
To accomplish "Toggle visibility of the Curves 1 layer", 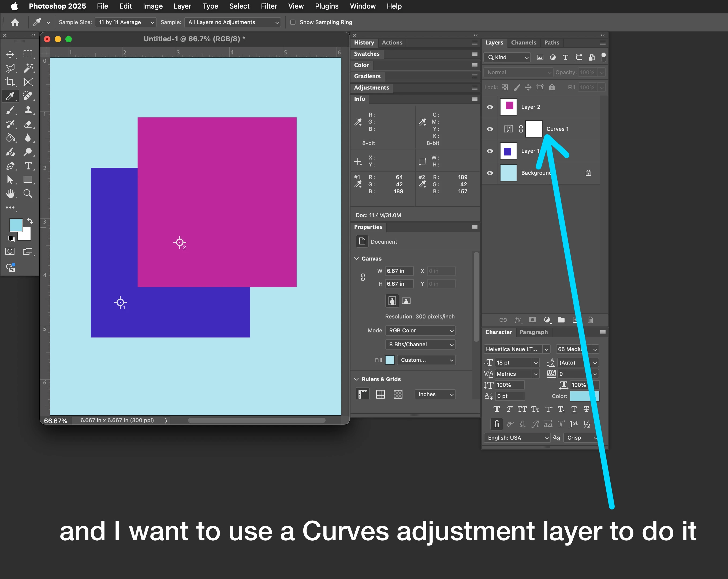I will coord(490,129).
